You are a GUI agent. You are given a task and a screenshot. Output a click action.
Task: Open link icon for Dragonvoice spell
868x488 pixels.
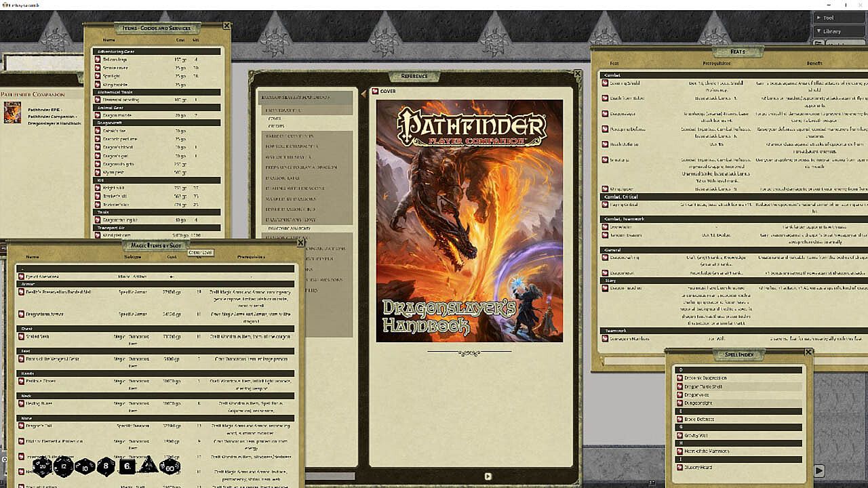(x=679, y=394)
